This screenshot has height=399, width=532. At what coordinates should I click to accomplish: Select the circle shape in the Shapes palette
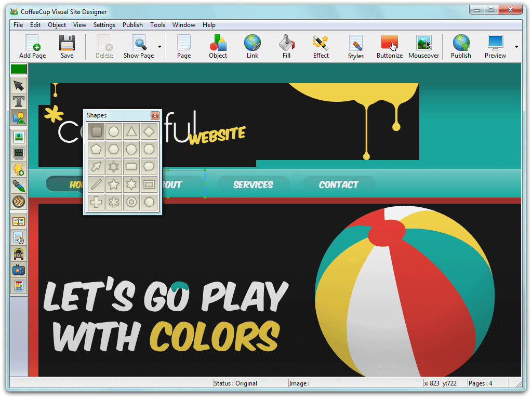114,131
